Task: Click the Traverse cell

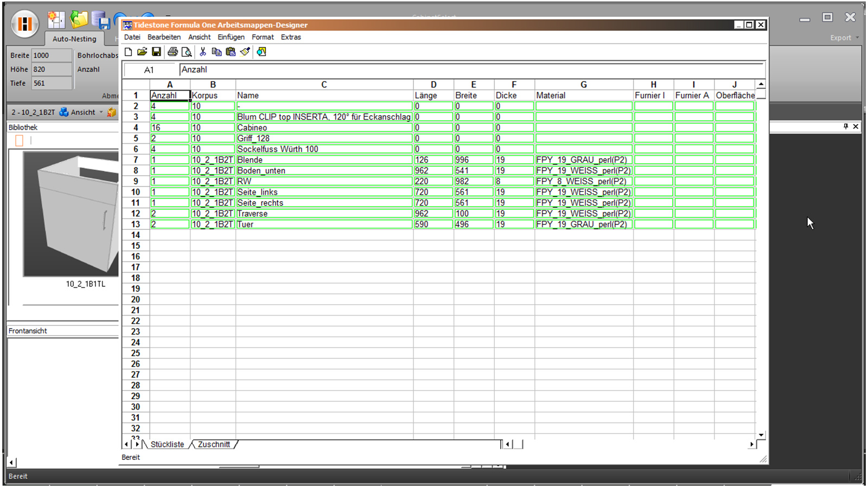Action: pos(324,214)
